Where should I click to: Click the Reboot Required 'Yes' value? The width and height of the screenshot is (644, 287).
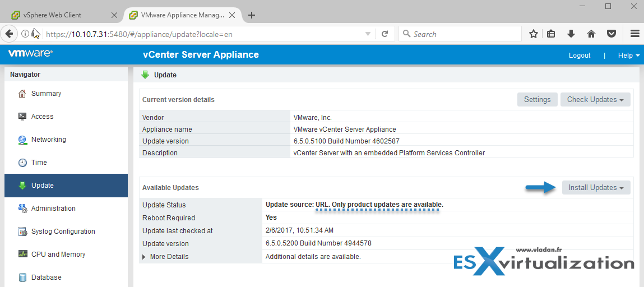[x=271, y=217]
